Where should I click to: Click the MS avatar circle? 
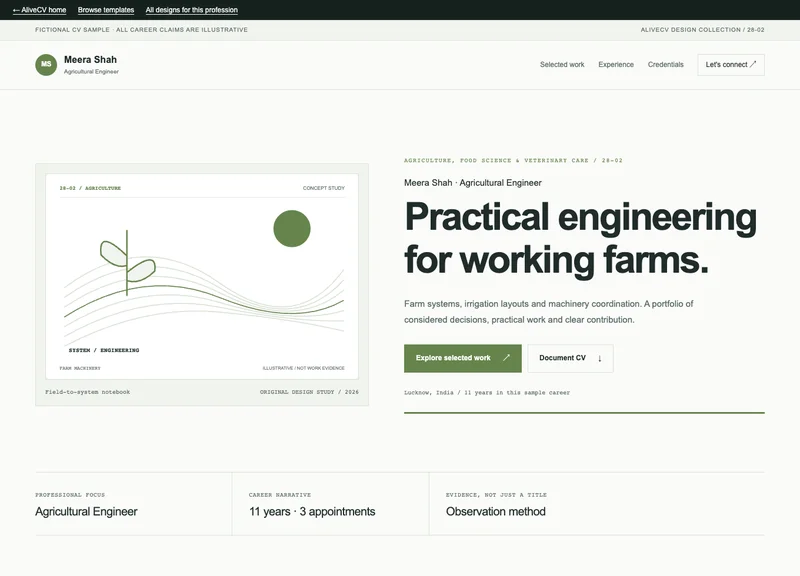tap(46, 64)
